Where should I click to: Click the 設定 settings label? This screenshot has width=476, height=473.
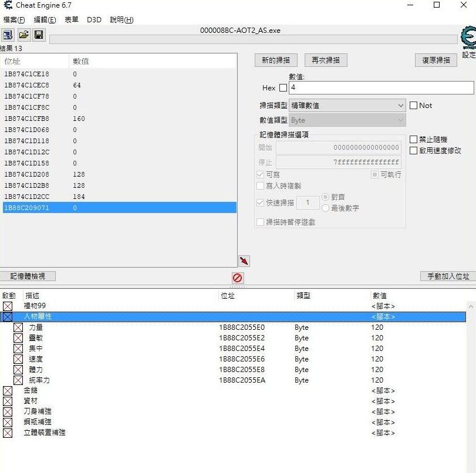(x=469, y=55)
